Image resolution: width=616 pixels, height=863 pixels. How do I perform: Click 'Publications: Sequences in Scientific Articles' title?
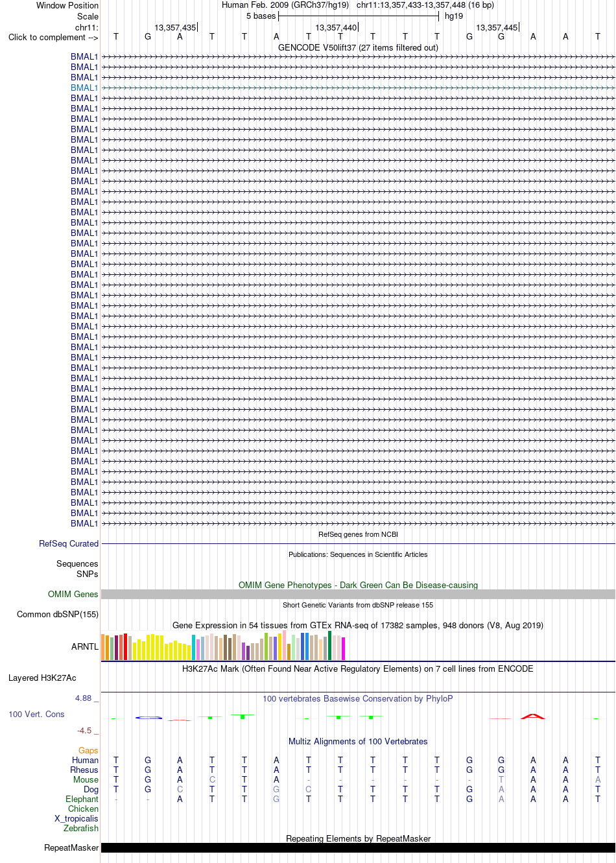tap(358, 554)
